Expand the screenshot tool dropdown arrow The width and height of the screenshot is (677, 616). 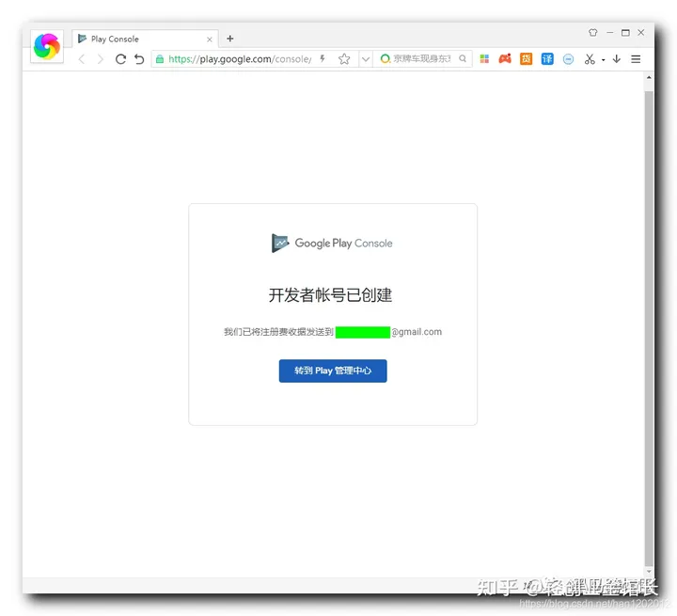tap(603, 60)
